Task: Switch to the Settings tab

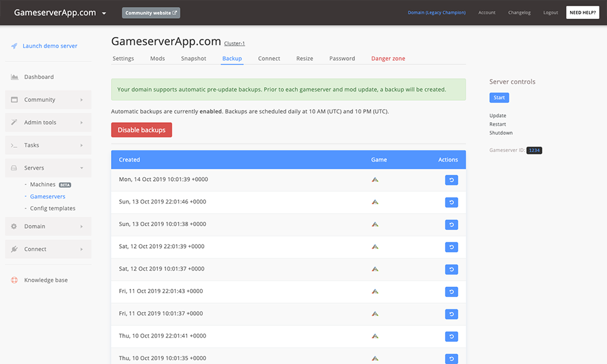Action: pyautogui.click(x=123, y=58)
